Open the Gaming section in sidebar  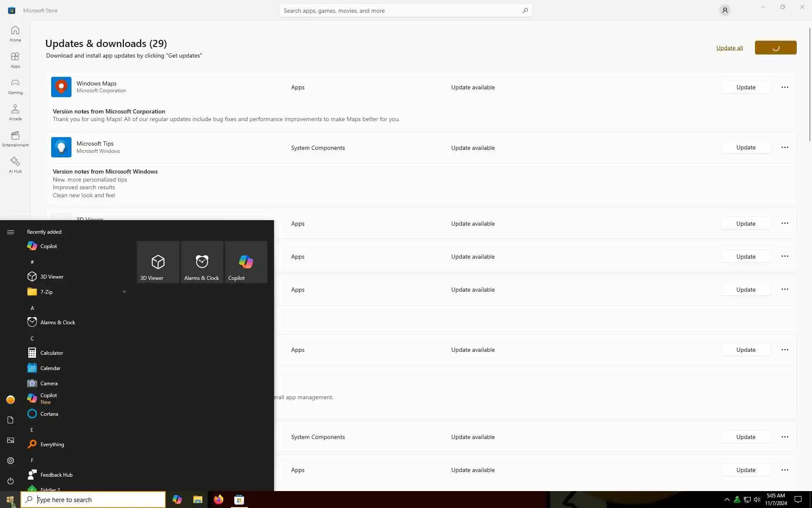point(15,86)
